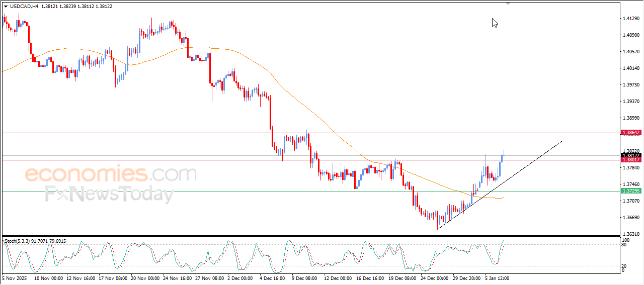The image size is (644, 285).
Task: Click the FxNewsToday watermark text
Action: click(109, 194)
